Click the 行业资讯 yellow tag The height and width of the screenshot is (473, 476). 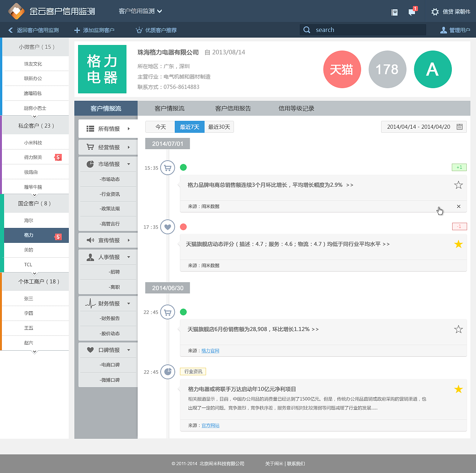193,371
